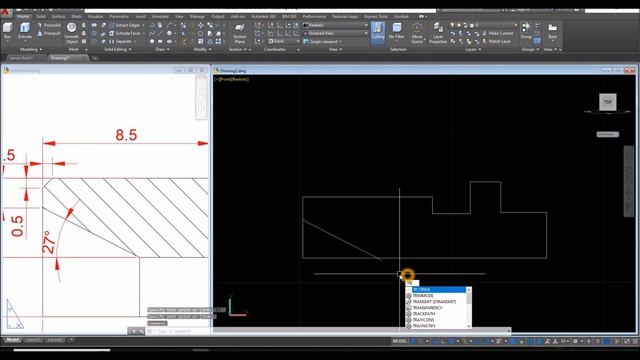
Task: Expand the Solid Editing panel
Action: 118,49
